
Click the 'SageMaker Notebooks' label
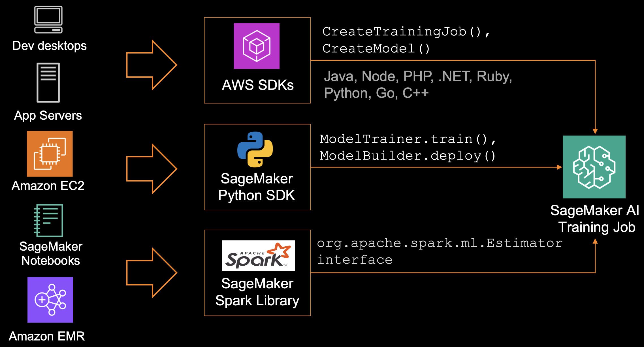pos(51,253)
